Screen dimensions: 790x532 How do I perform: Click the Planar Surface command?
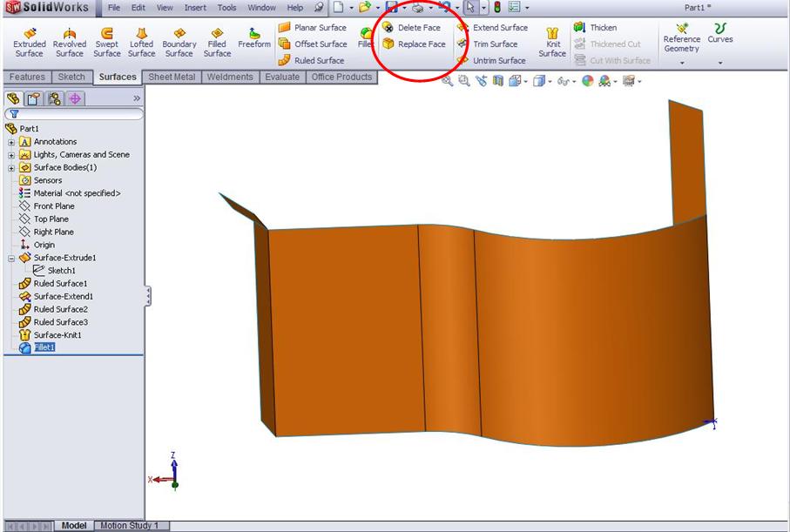click(313, 27)
